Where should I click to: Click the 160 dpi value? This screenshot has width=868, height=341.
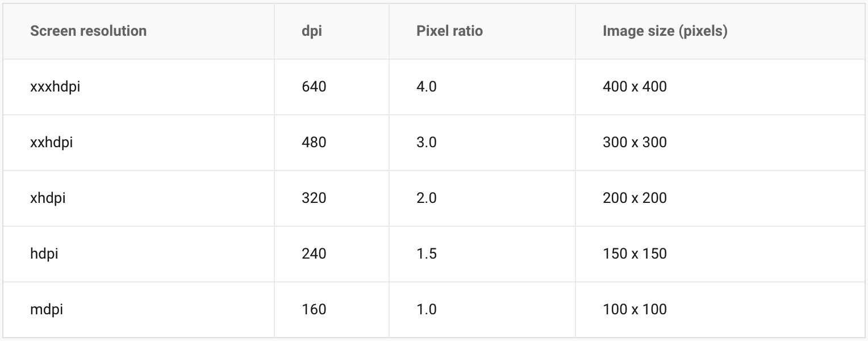click(314, 309)
